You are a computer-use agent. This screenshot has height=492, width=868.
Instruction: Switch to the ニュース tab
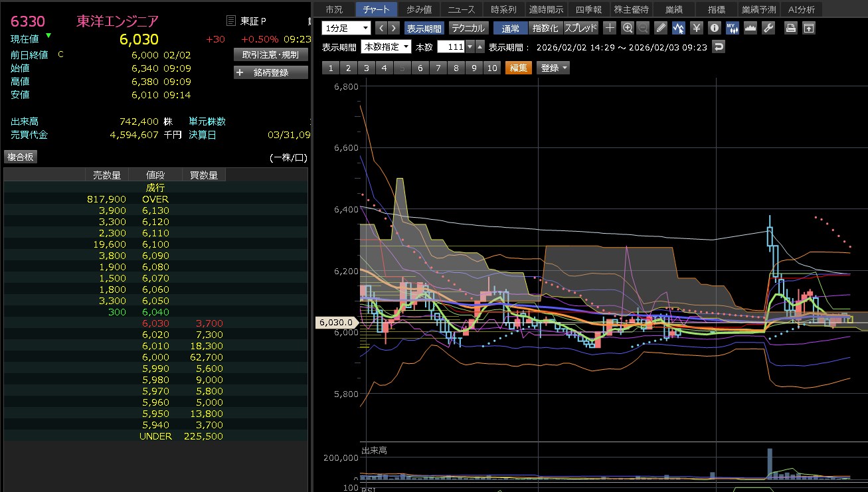[x=461, y=9]
